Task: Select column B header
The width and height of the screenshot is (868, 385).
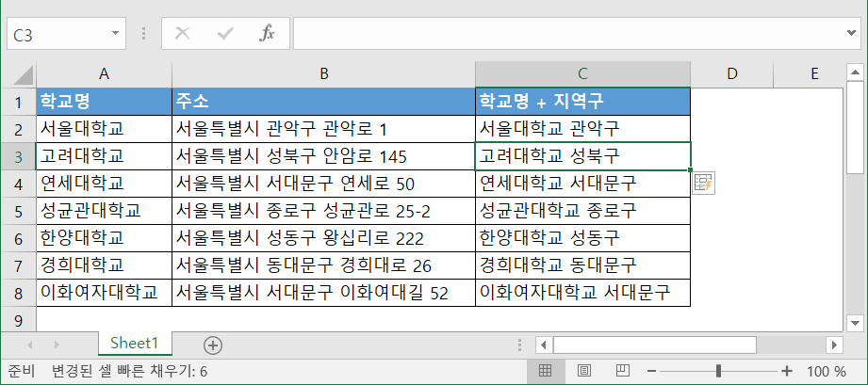Action: 324,74
